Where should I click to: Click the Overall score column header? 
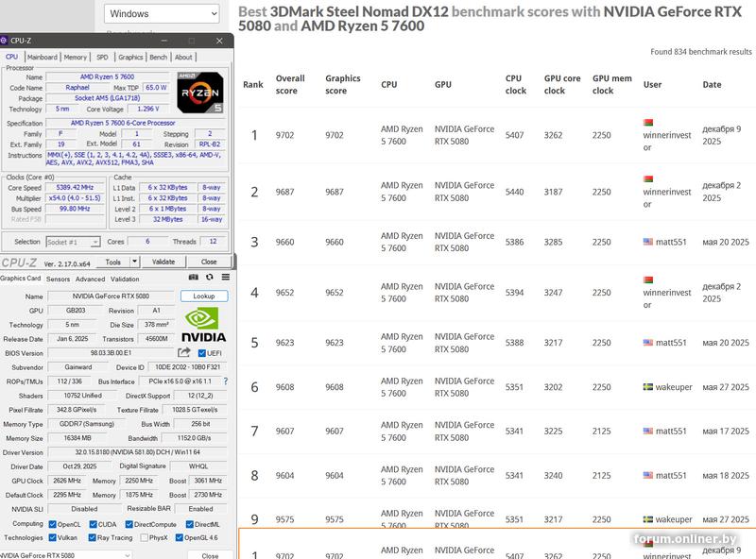[290, 84]
